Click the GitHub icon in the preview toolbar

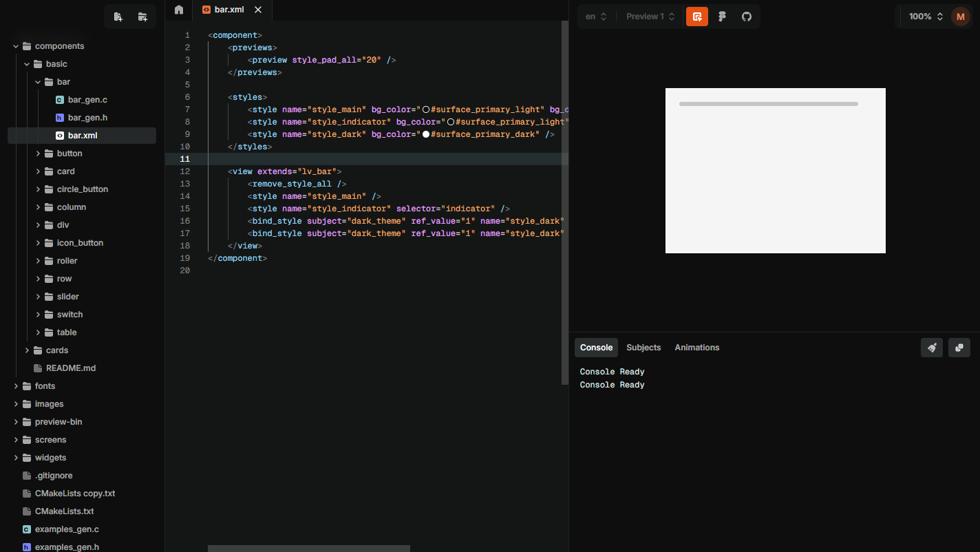tap(747, 17)
